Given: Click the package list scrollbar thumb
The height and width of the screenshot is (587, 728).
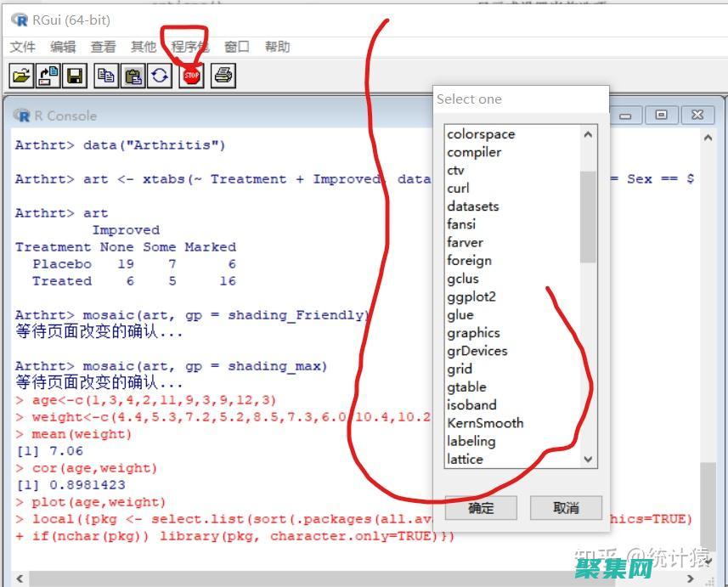Looking at the screenshot, I should (x=588, y=217).
